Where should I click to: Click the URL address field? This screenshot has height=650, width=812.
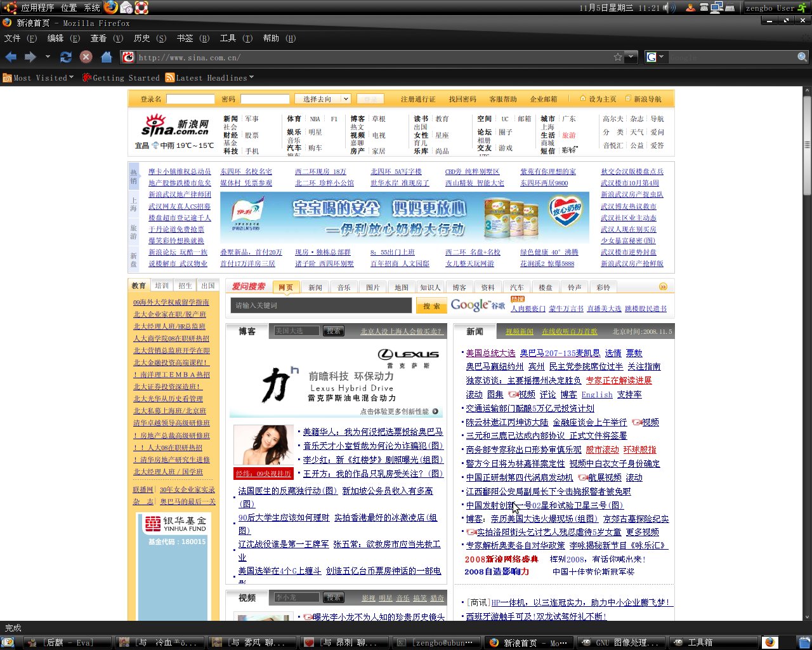tap(374, 57)
